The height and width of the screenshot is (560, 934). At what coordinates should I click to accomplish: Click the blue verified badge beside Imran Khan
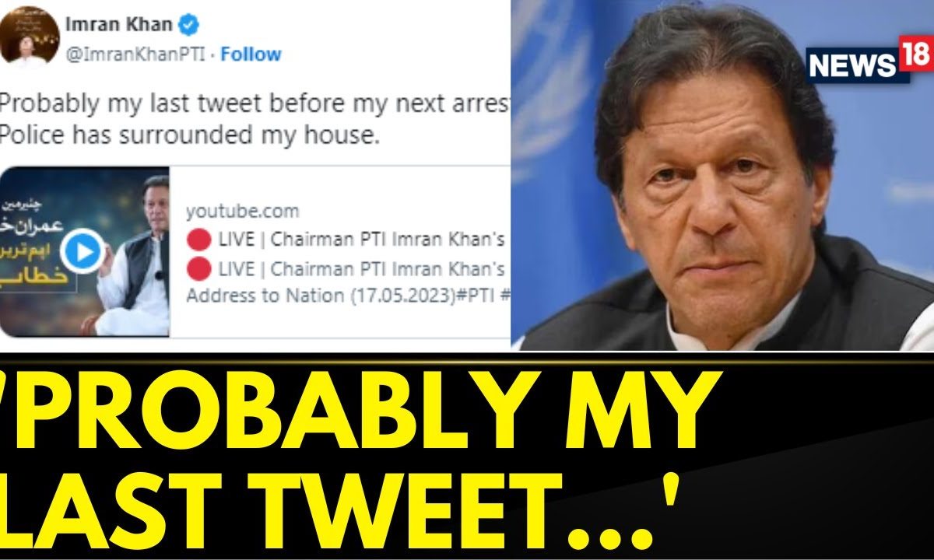pyautogui.click(x=188, y=24)
